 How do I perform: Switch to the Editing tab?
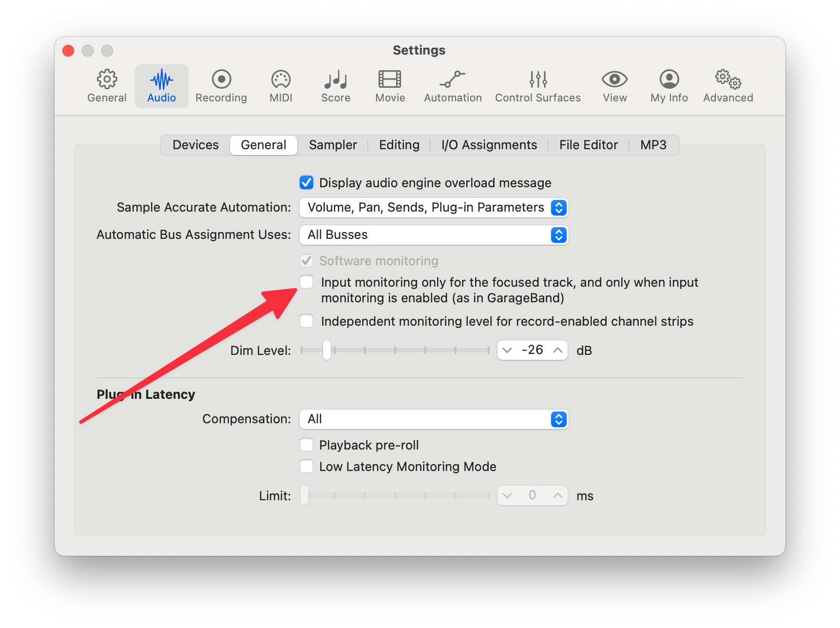(399, 145)
